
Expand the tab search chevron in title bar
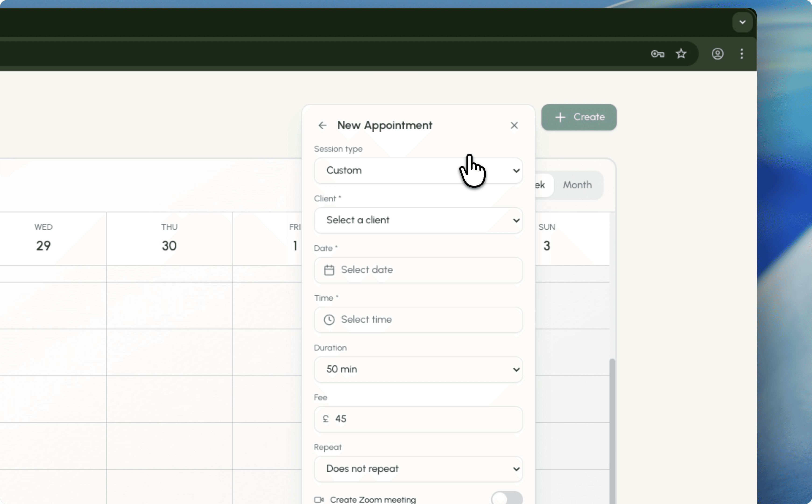tap(742, 22)
